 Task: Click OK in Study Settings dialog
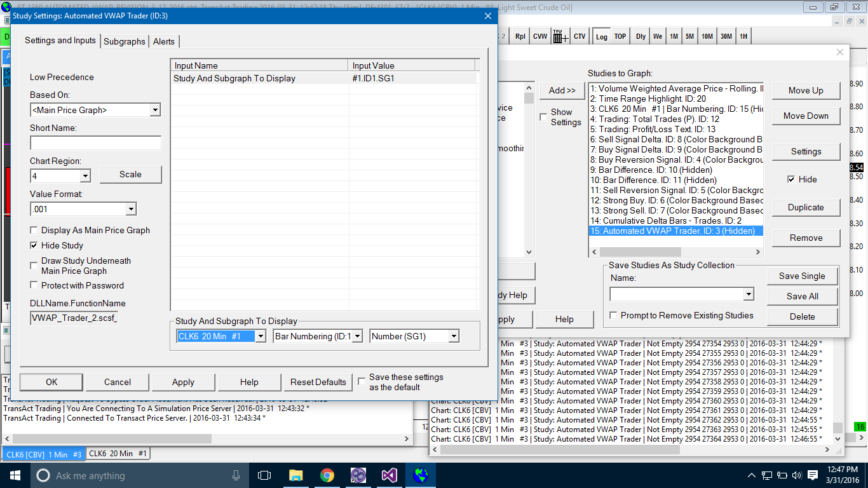(51, 382)
